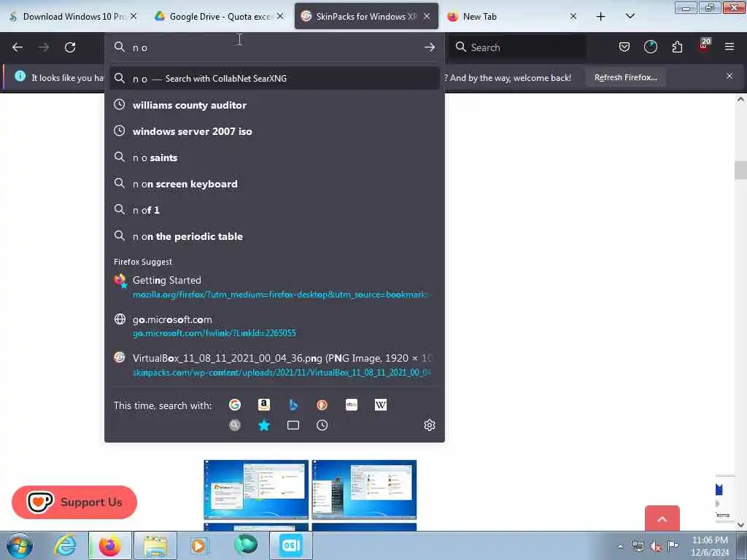Pick 'n on screen keyboard' suggestion

click(x=274, y=183)
